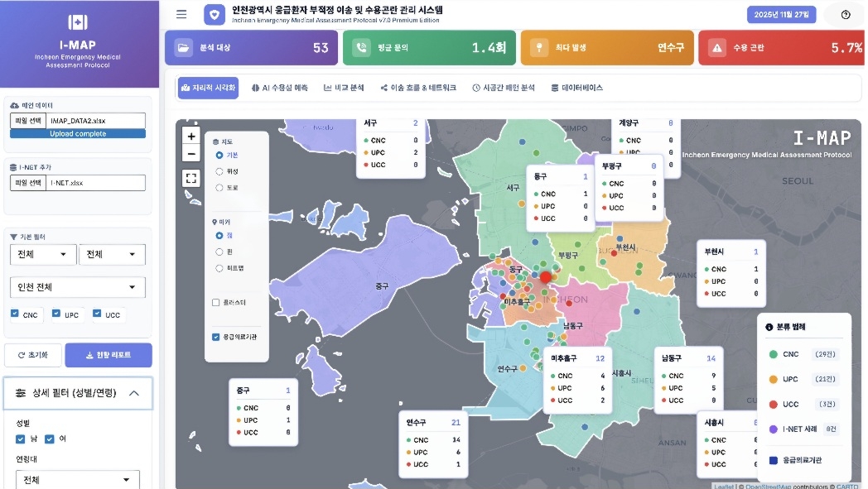
Task: Open the hamburger menu in the header
Action: (181, 14)
